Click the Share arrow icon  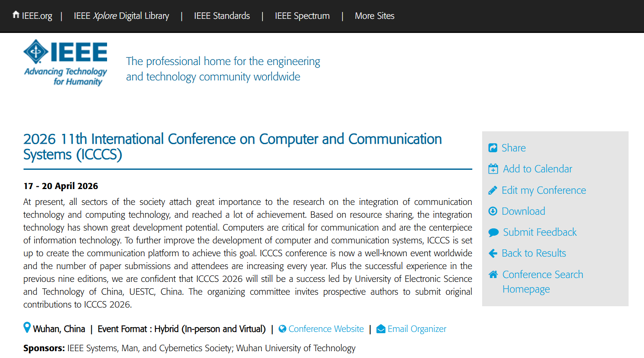click(493, 148)
